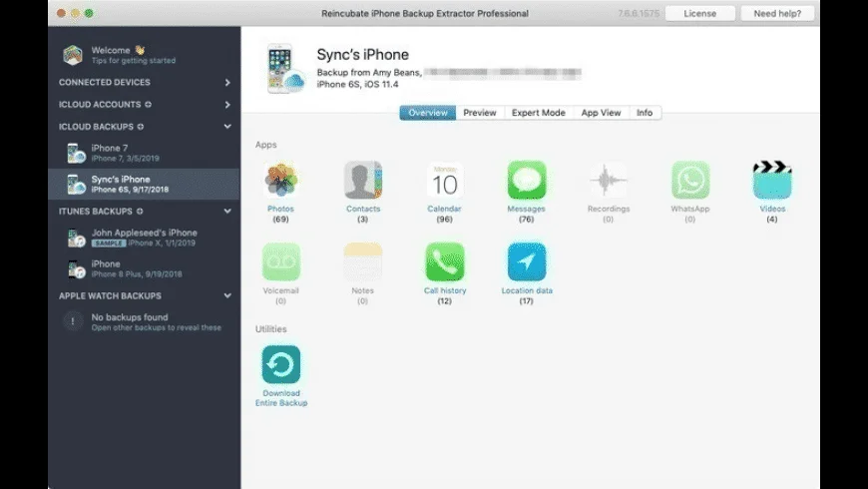Add an iTunes backup with plus icon
The height and width of the screenshot is (489, 868).
click(140, 211)
